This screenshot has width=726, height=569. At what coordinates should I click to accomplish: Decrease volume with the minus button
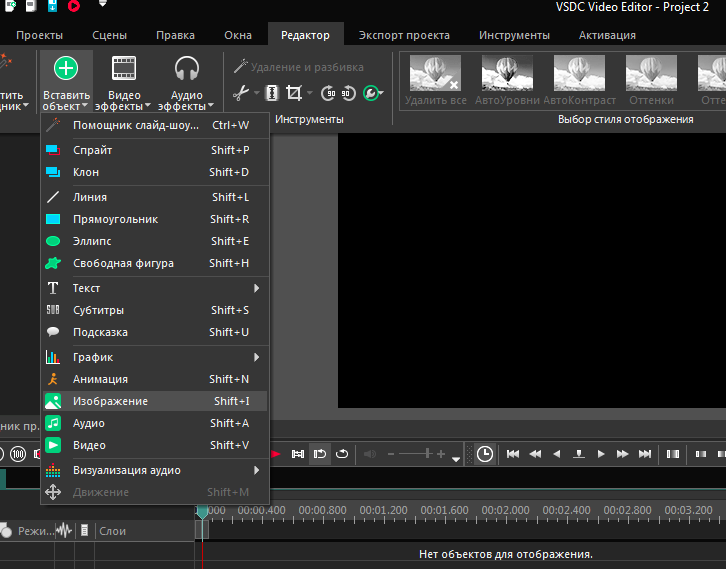coord(391,454)
